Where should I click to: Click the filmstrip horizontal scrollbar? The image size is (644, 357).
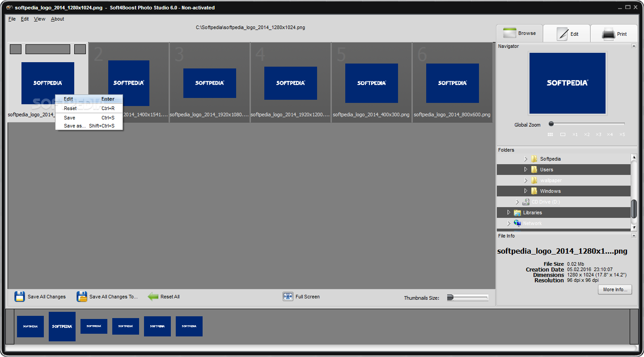pyautogui.click(x=321, y=348)
